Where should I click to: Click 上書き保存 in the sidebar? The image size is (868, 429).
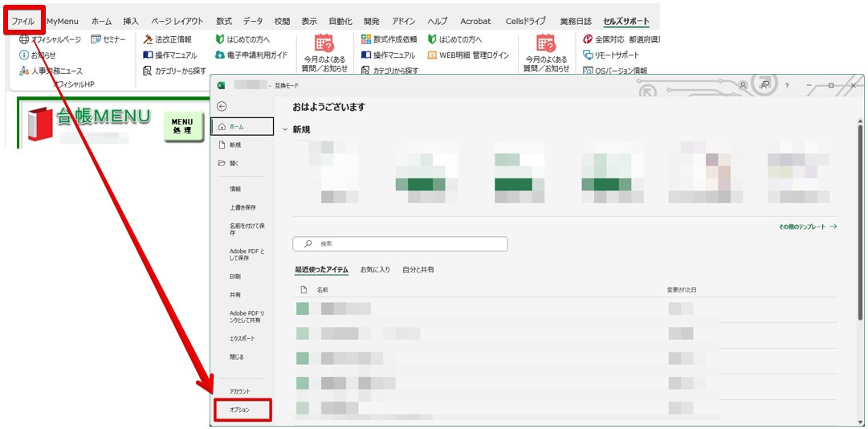tap(242, 207)
